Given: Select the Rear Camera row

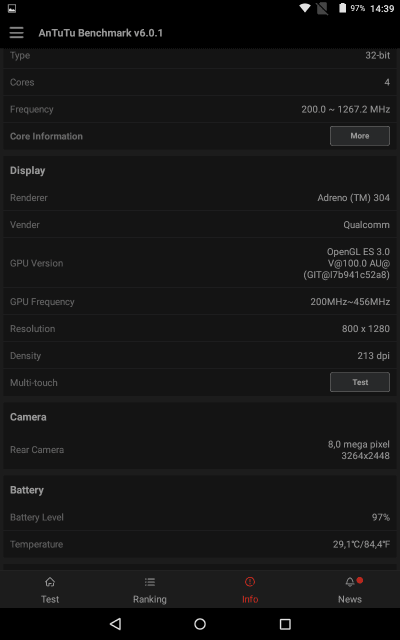Looking at the screenshot, I should [200, 449].
